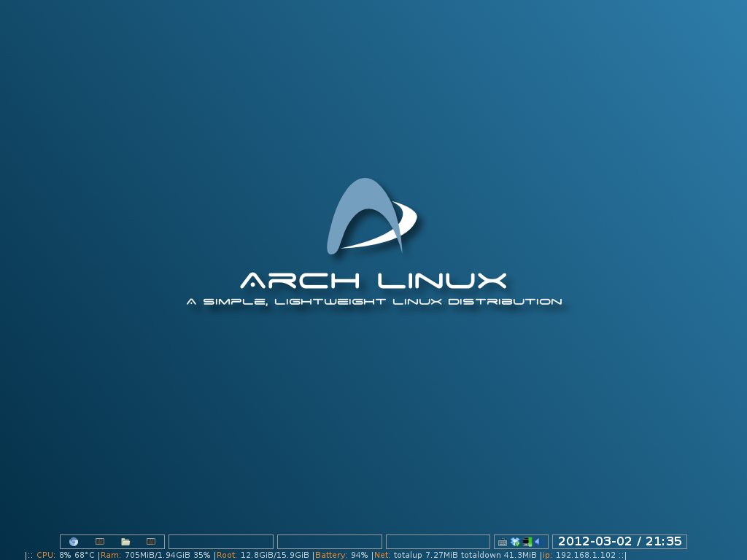The height and width of the screenshot is (560, 747).
Task: Click the Net totalup 7.27MiB value
Action: [x=426, y=555]
